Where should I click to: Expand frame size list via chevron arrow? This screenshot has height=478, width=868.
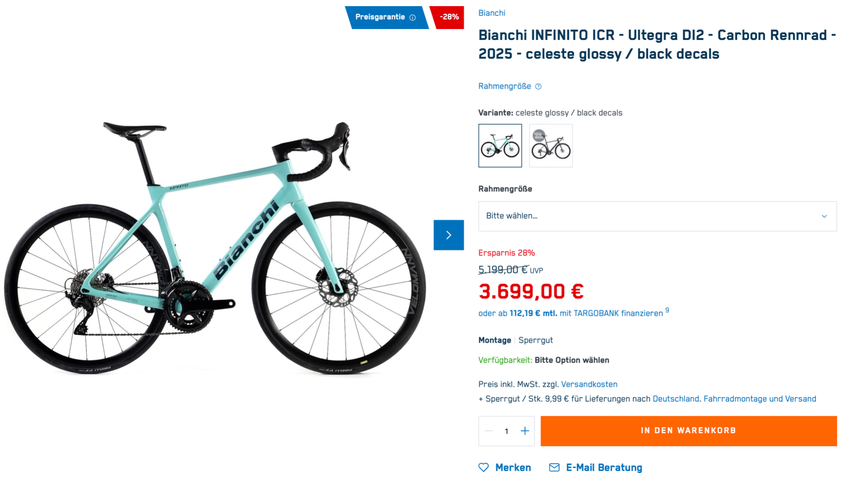[824, 216]
